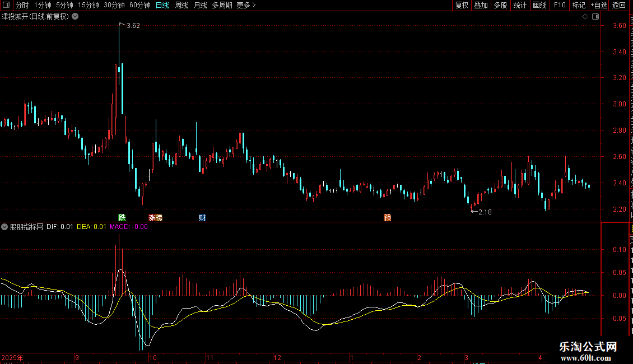Click the 3.62 high price marker
The width and height of the screenshot is (633, 364).
[x=133, y=25]
